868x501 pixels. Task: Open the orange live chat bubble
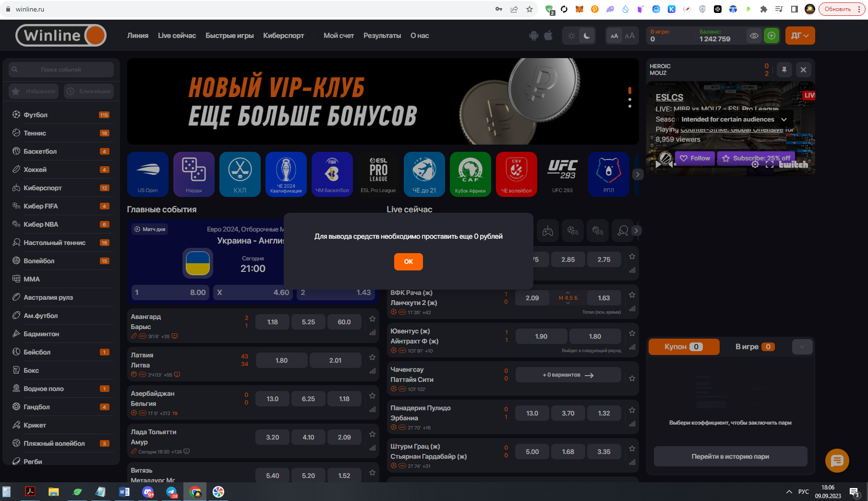(837, 461)
